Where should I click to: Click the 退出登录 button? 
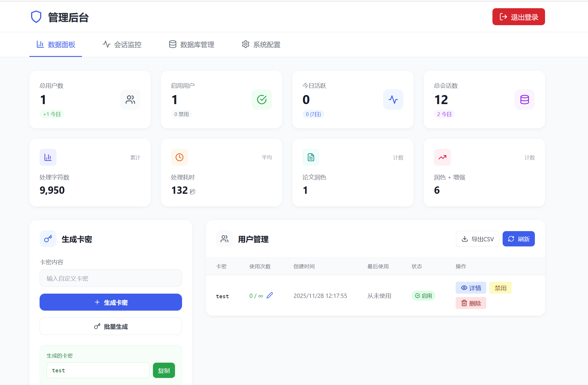[x=518, y=17]
